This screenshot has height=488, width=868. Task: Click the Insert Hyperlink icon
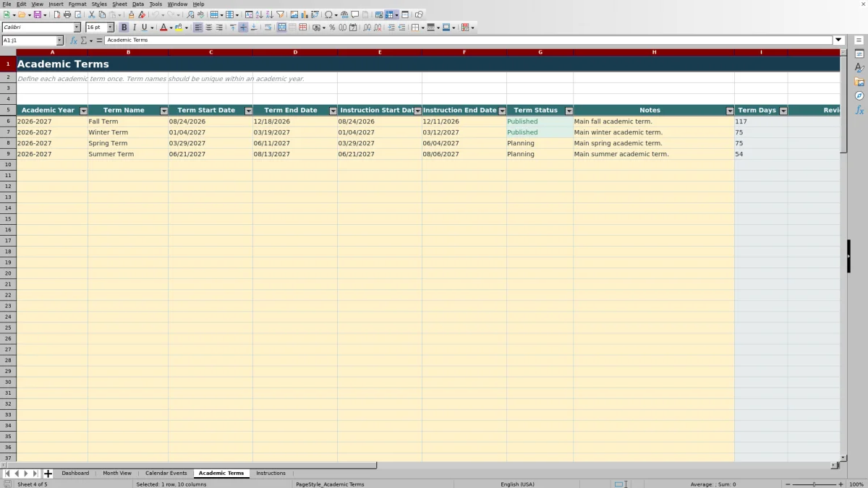click(344, 14)
